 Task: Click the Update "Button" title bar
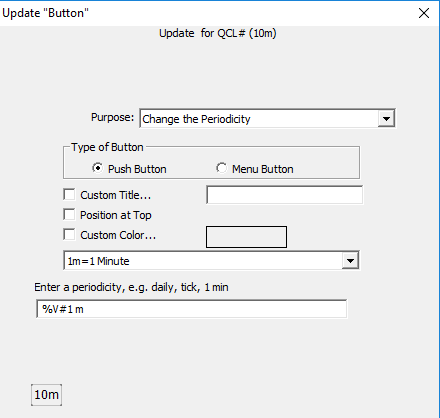(207, 13)
